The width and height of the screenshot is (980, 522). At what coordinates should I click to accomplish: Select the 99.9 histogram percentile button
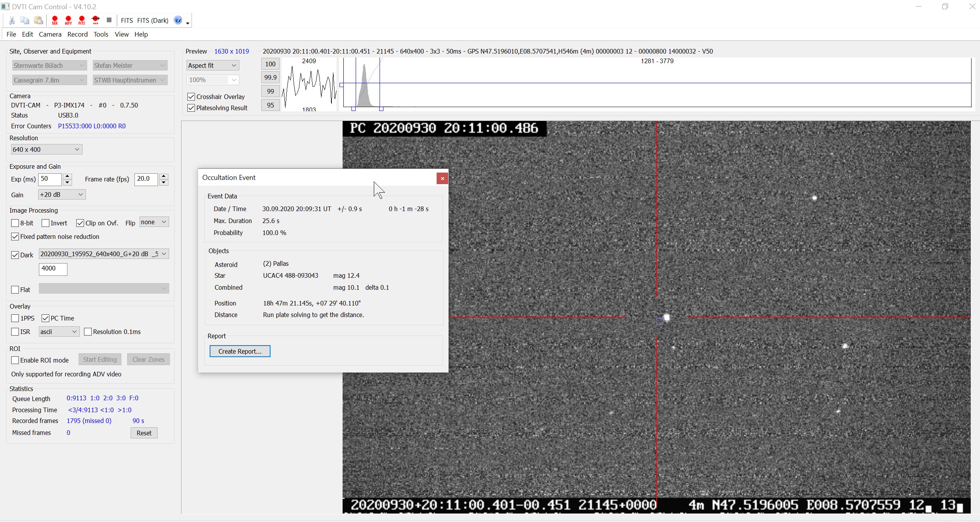[x=270, y=77]
